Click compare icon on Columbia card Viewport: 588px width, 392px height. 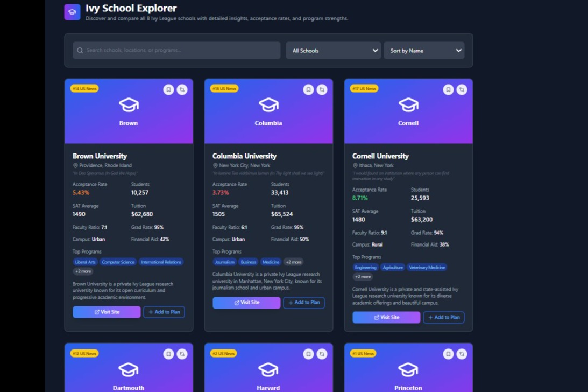tap(322, 89)
